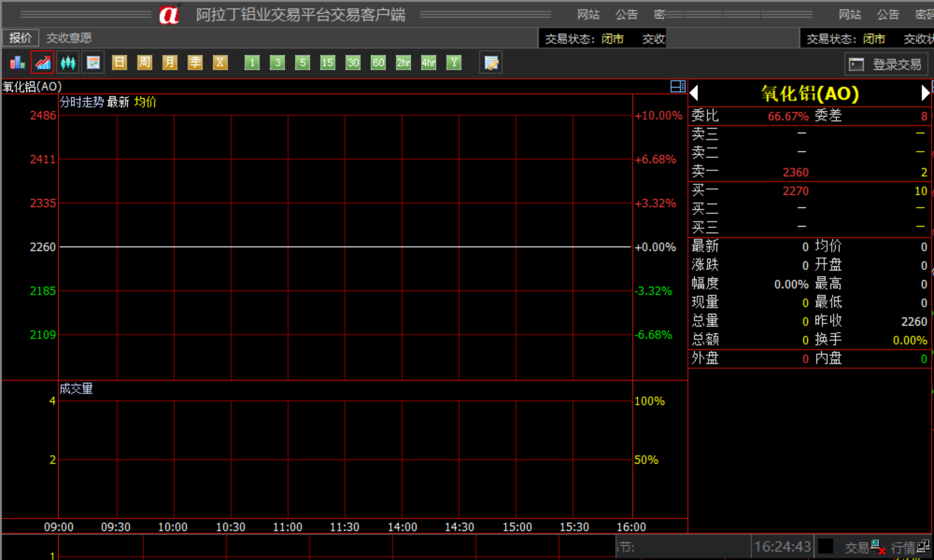Open the notepad edit icon in toolbar

(491, 63)
